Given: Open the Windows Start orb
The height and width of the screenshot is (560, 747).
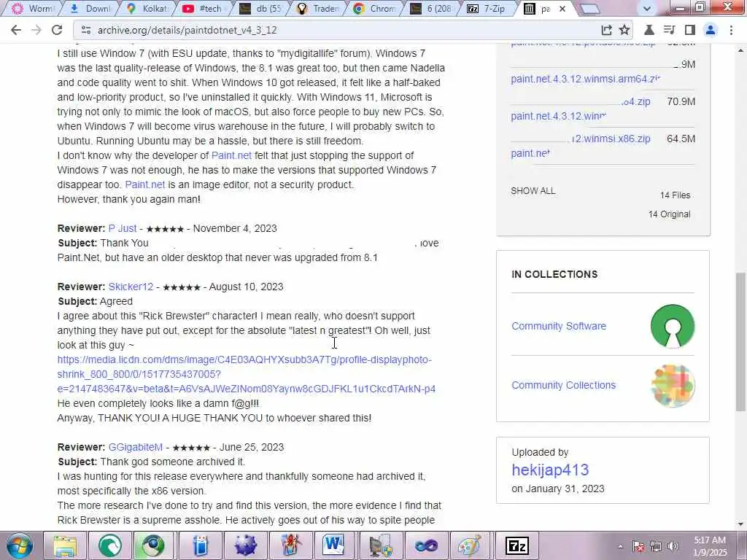Looking at the screenshot, I should pyautogui.click(x=20, y=545).
